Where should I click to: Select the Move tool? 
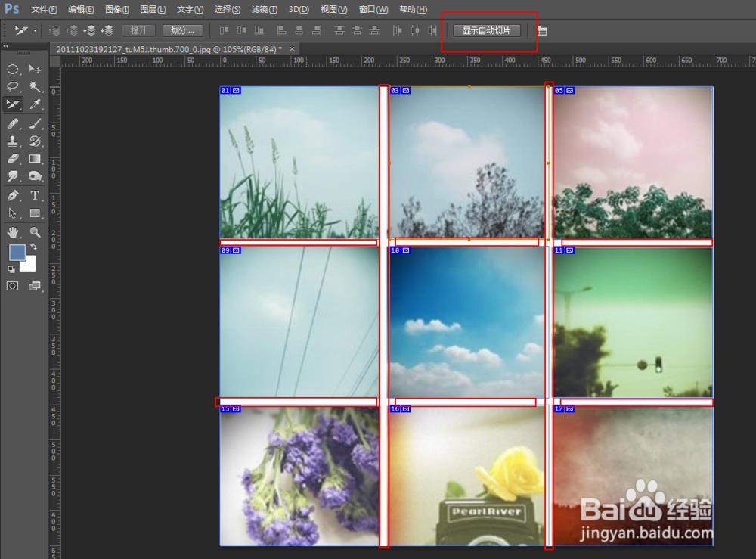[35, 70]
